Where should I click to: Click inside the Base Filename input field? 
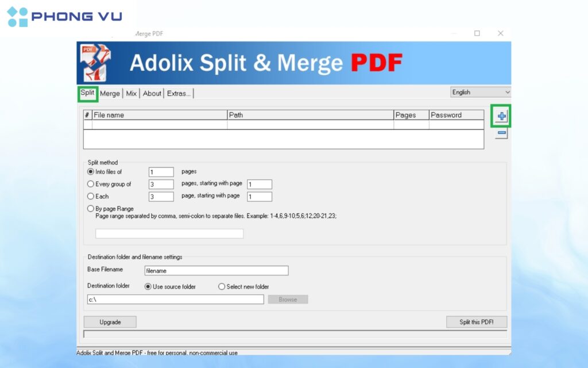(x=215, y=270)
